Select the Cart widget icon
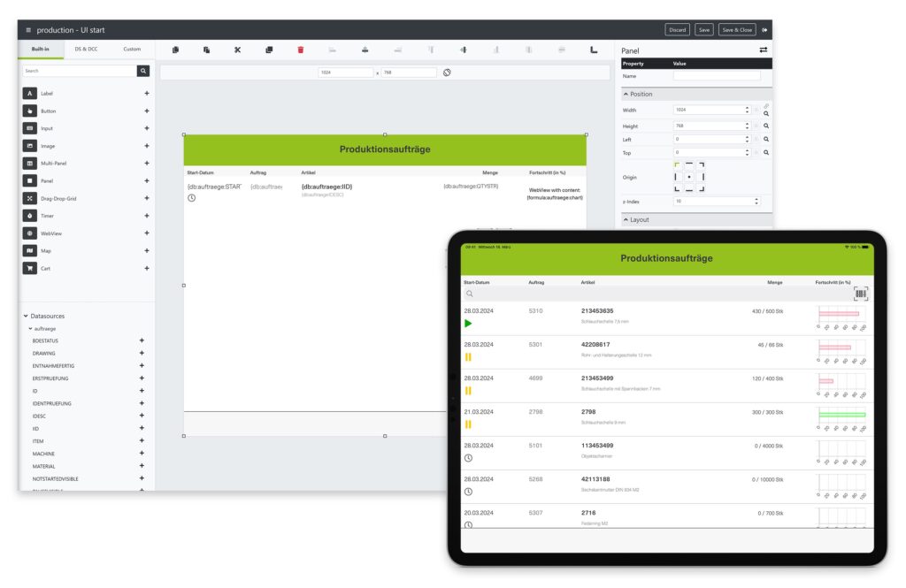The width and height of the screenshot is (906, 588). (29, 269)
